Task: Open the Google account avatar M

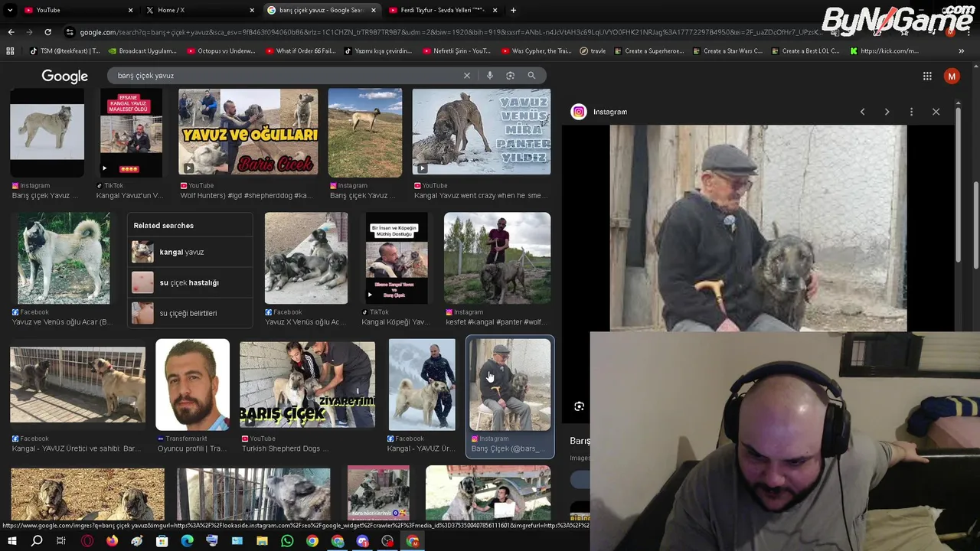Action: coord(952,76)
